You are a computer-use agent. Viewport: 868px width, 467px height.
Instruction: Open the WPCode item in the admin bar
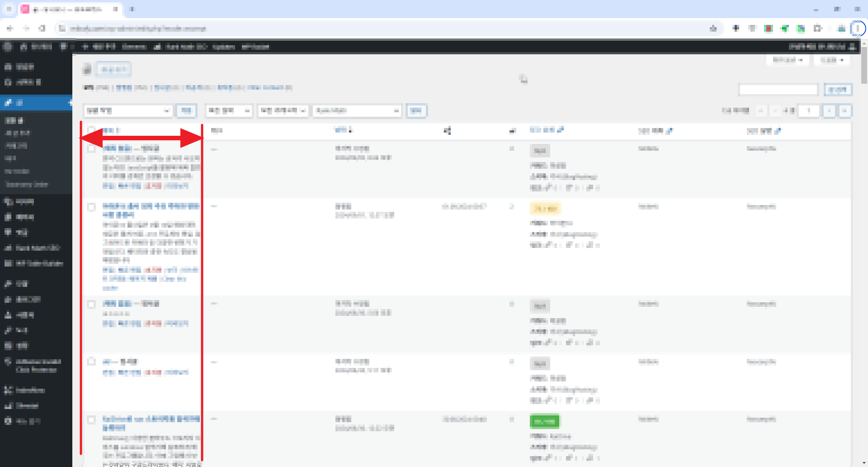point(255,46)
